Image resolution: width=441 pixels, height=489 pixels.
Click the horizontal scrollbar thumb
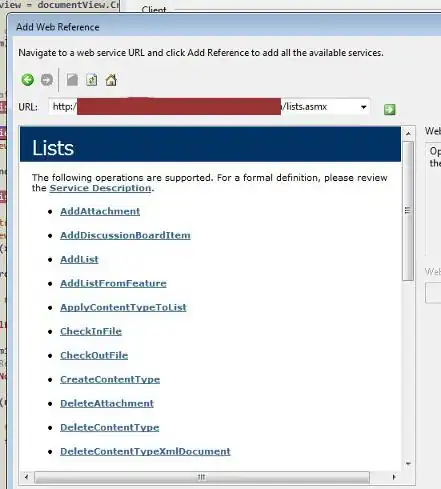coord(202,477)
